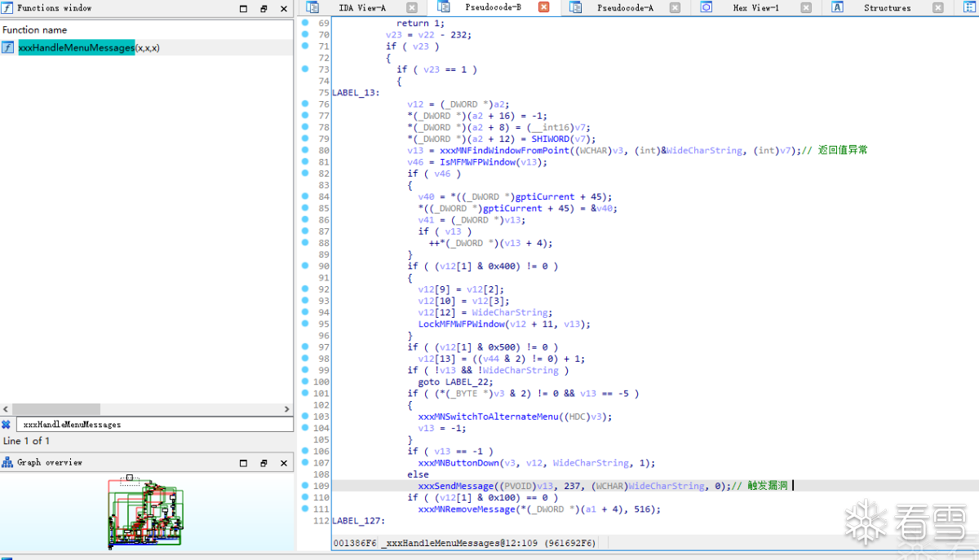Switch to the Pseudocode-B tab
The width and height of the screenshot is (979, 560).
coord(493,7)
